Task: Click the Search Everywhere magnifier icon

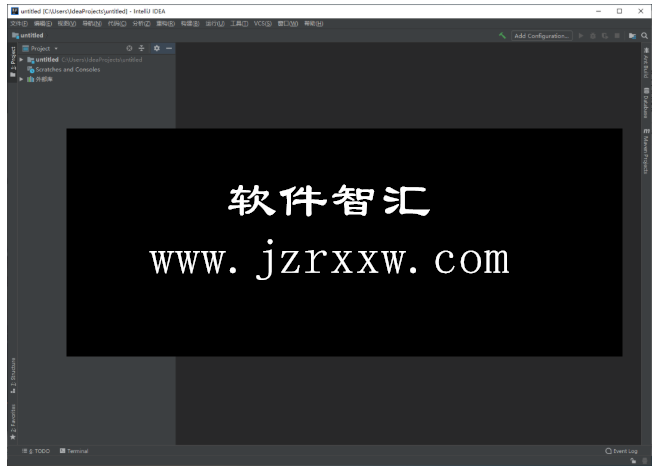Action: tap(644, 36)
